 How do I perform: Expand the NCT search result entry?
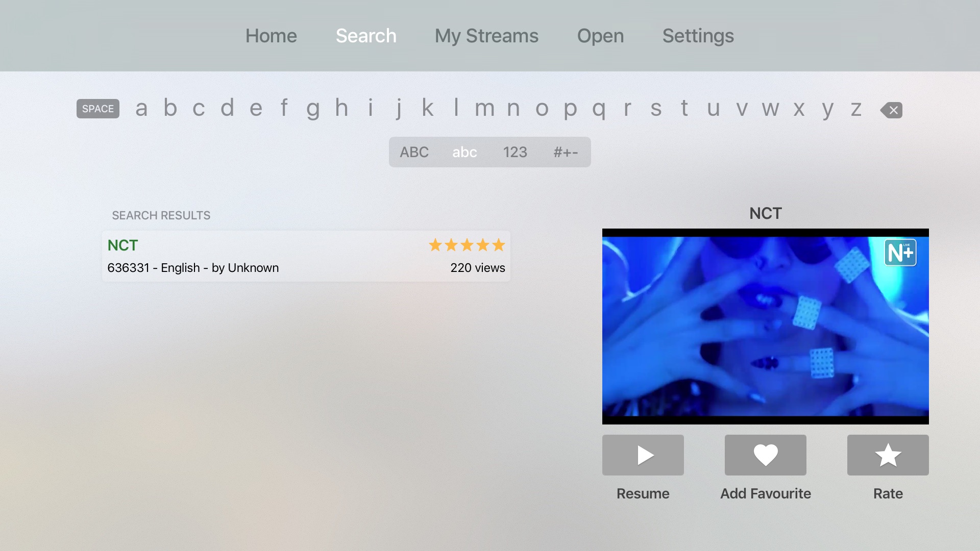click(x=306, y=256)
